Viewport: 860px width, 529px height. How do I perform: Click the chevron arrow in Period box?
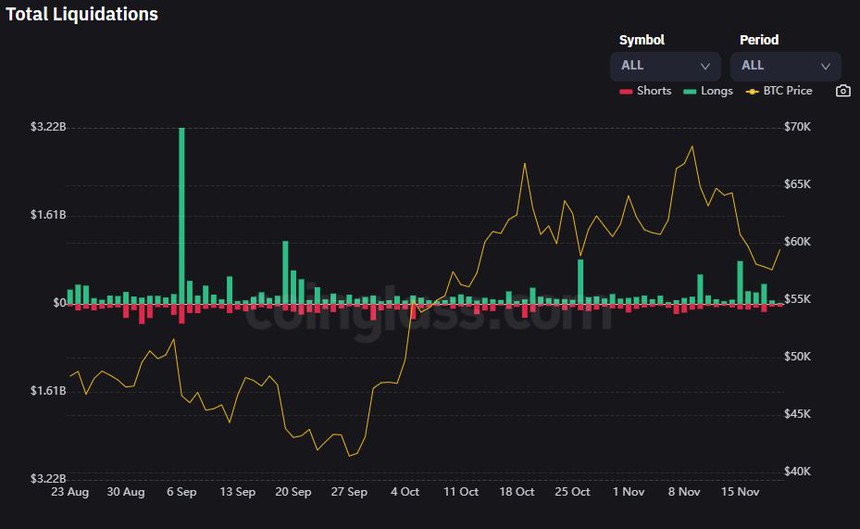tap(825, 66)
